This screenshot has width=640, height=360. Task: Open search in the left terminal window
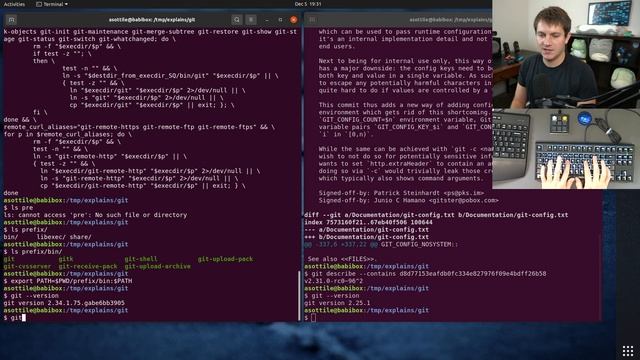point(237,20)
